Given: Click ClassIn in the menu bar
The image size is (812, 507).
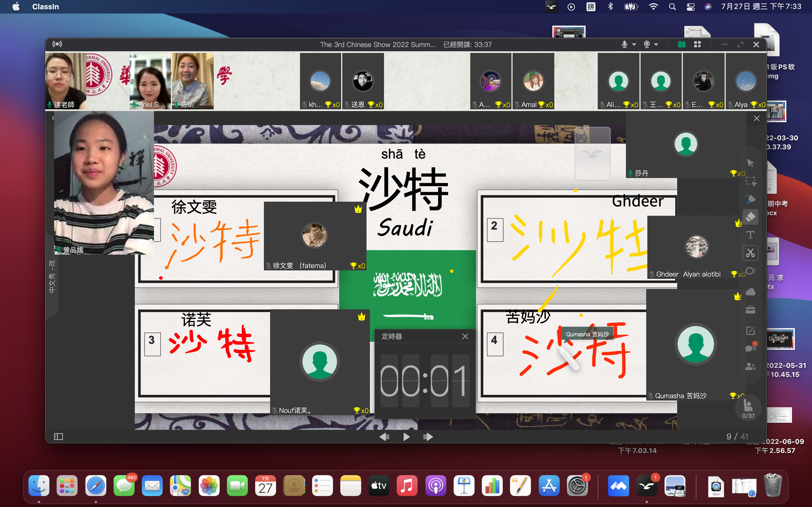Looking at the screenshot, I should pos(45,7).
